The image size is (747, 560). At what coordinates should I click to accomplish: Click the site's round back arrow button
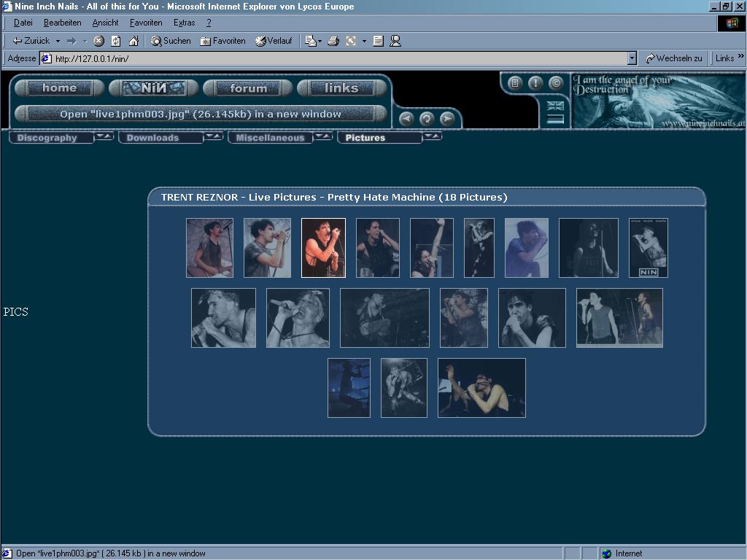tap(406, 119)
